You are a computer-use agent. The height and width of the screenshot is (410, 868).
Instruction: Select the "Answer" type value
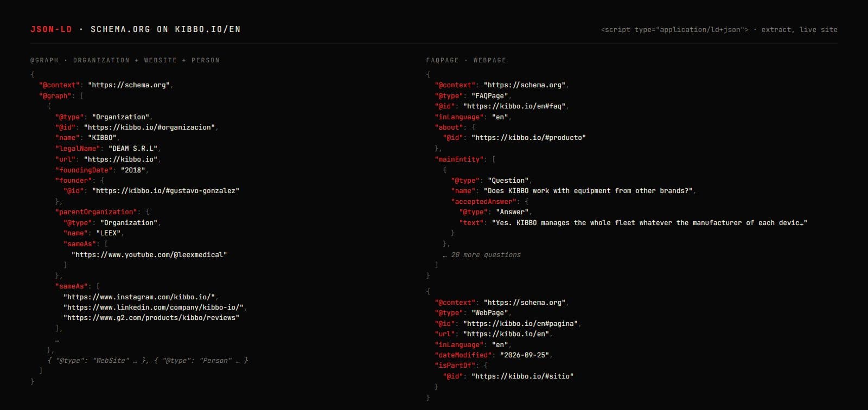[513, 212]
